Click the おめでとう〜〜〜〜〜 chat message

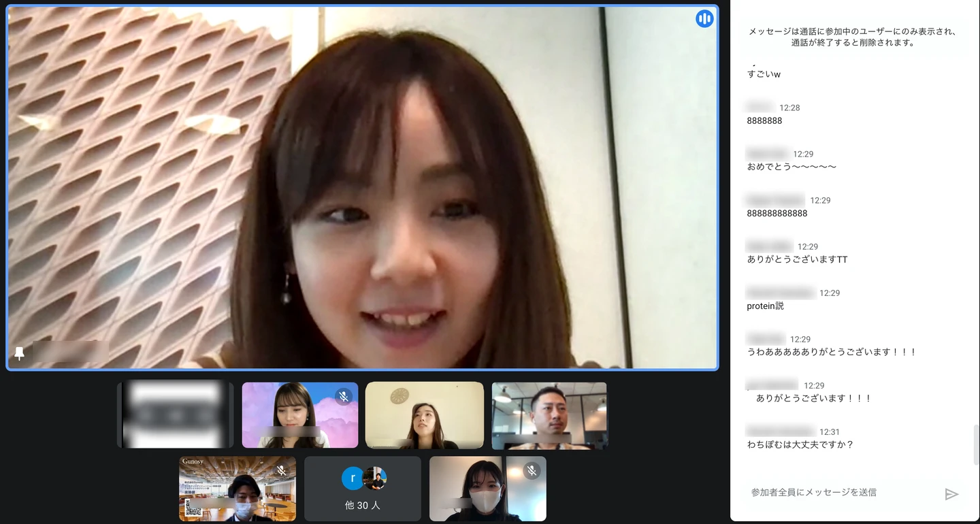[791, 167]
